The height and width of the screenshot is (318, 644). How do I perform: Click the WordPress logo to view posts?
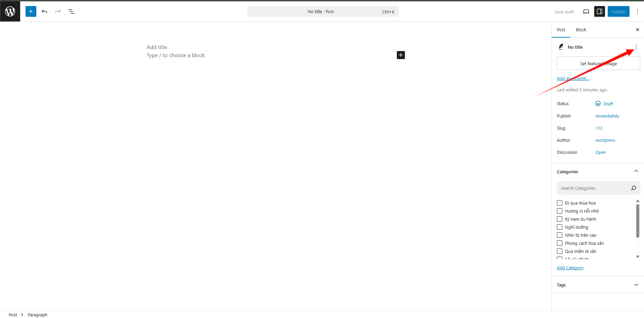pos(10,11)
